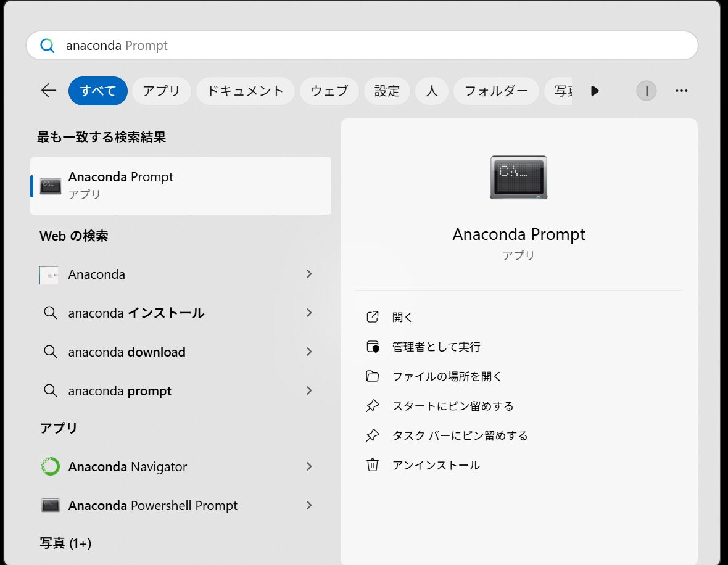Expand the Anaconda Navigator chevron
Image resolution: width=728 pixels, height=565 pixels.
(x=308, y=466)
